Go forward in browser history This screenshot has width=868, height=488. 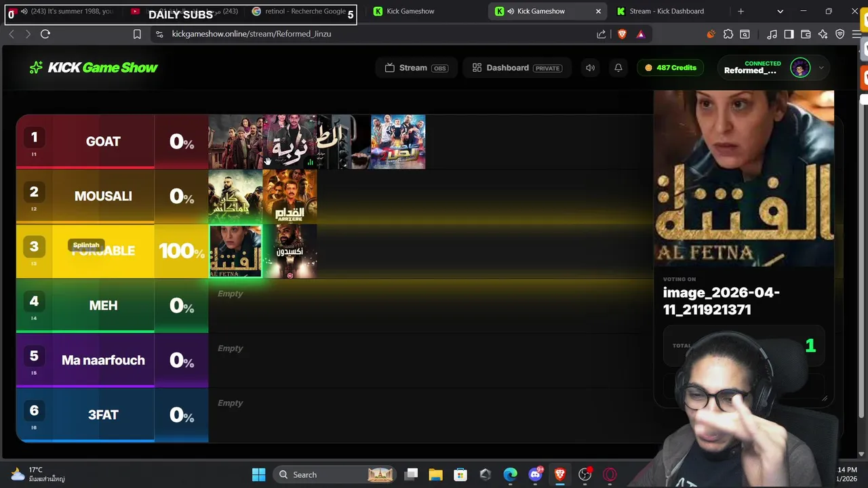click(28, 34)
